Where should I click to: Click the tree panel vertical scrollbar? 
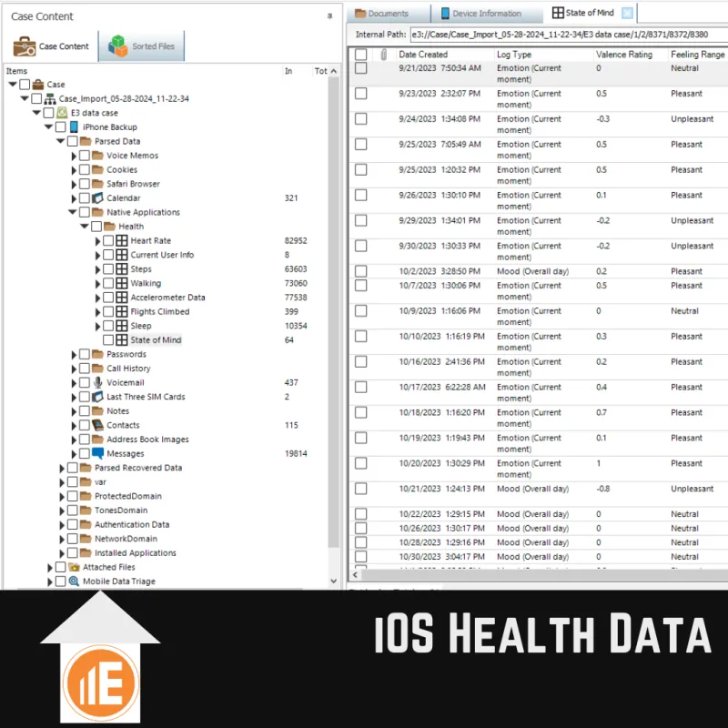333,311
